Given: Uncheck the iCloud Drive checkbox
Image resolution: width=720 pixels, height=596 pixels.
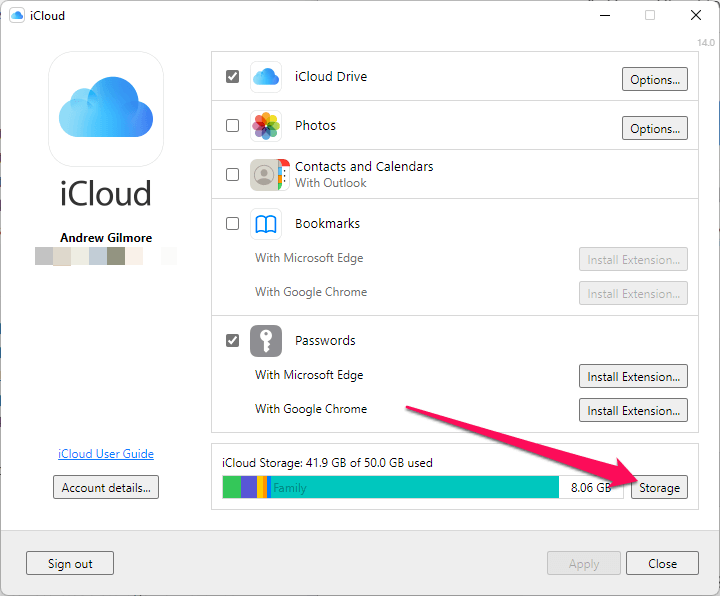Looking at the screenshot, I should (x=232, y=76).
